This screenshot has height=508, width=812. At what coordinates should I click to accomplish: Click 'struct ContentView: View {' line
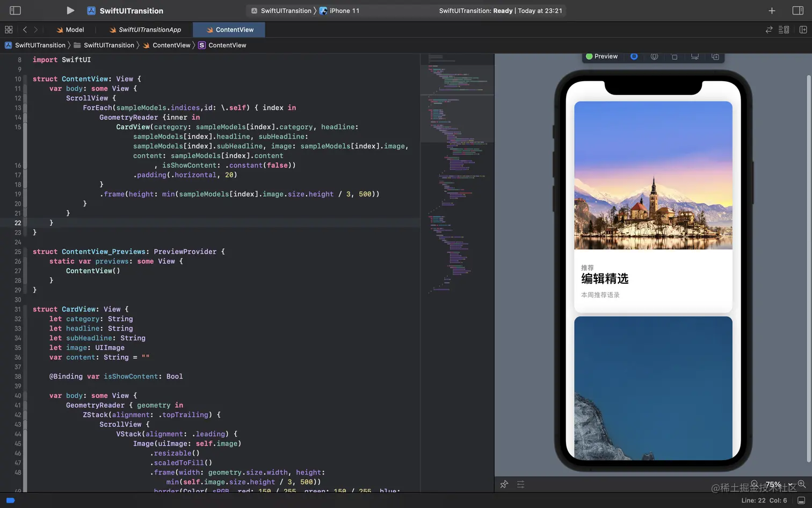87,79
